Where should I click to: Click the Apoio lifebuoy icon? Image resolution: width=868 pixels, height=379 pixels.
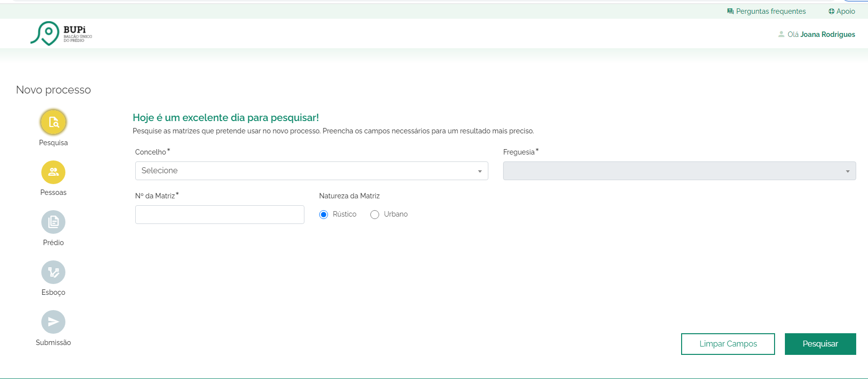[x=831, y=11]
